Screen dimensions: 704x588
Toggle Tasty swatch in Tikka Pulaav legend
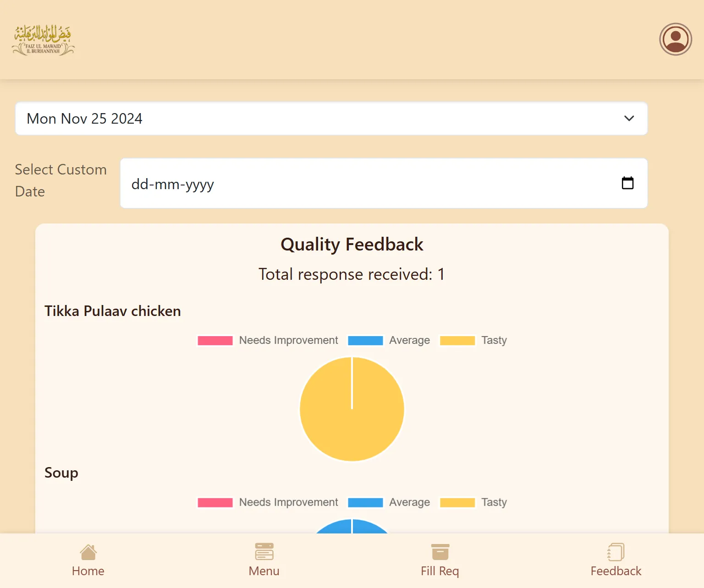[x=457, y=341]
